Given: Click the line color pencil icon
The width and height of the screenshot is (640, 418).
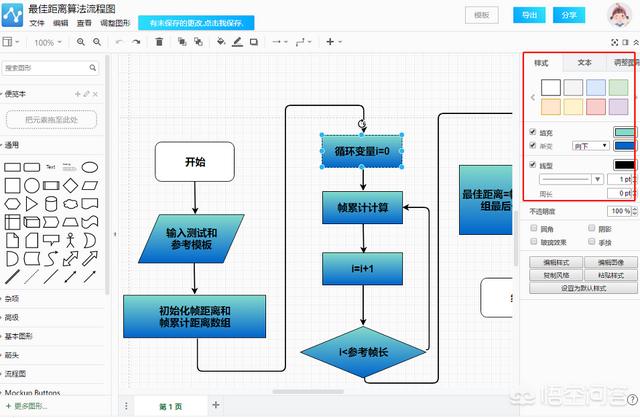Looking at the screenshot, I should tap(238, 42).
